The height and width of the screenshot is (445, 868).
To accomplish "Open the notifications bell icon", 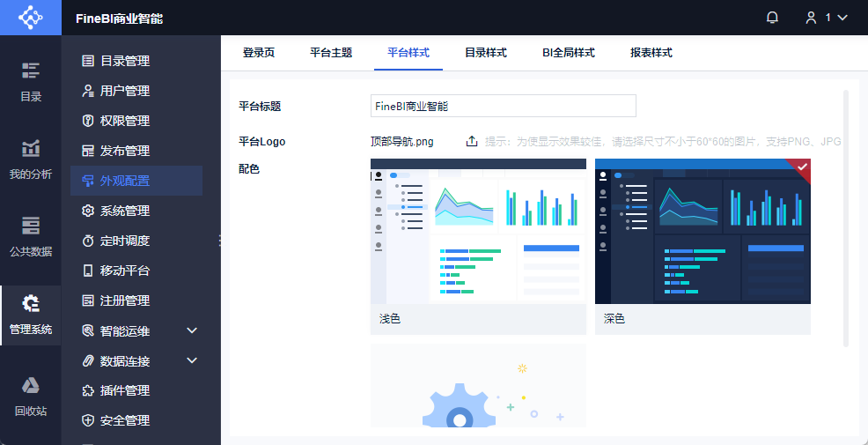I will (772, 18).
